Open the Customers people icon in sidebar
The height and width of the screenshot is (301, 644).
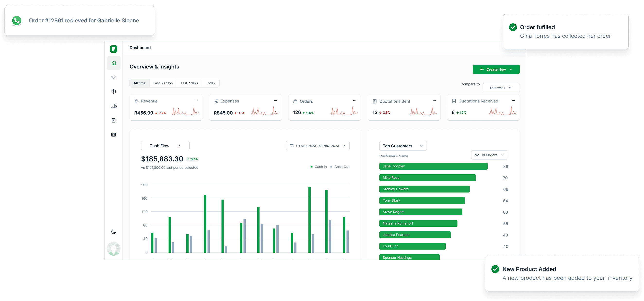point(114,77)
